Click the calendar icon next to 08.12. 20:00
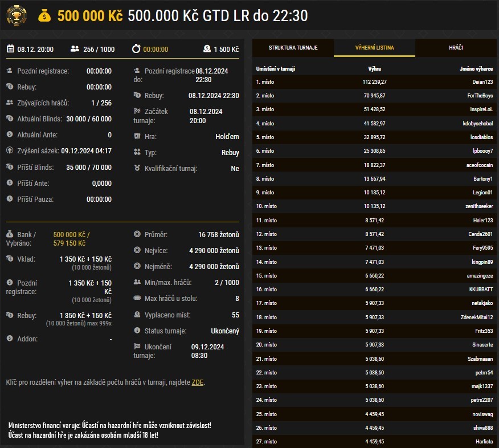This screenshot has height=448, width=499. pyautogui.click(x=10, y=49)
